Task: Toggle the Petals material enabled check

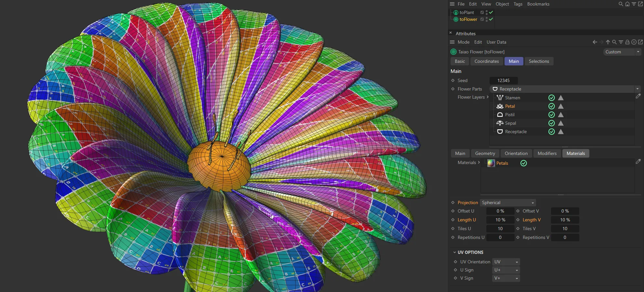Action: point(523,163)
